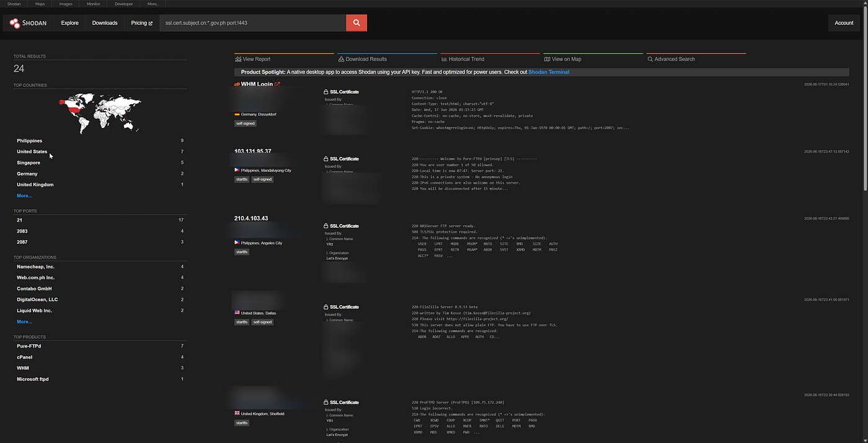
Task: Expand More... under Top Countries
Action: (24, 195)
